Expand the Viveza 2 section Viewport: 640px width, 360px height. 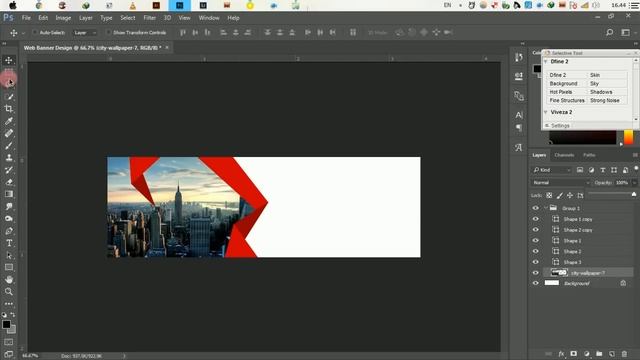546,112
